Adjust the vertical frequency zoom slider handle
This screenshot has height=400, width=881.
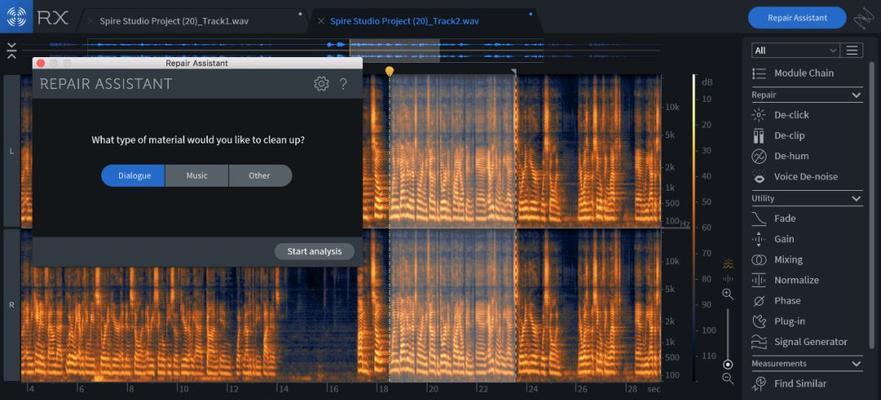[728, 365]
